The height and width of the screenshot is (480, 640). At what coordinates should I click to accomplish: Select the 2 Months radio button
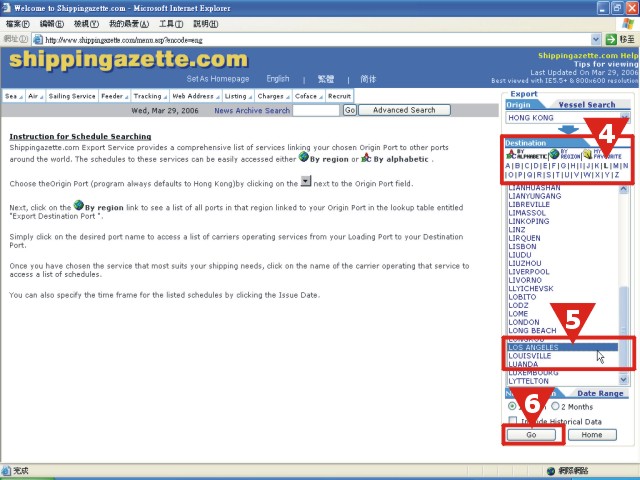point(555,406)
